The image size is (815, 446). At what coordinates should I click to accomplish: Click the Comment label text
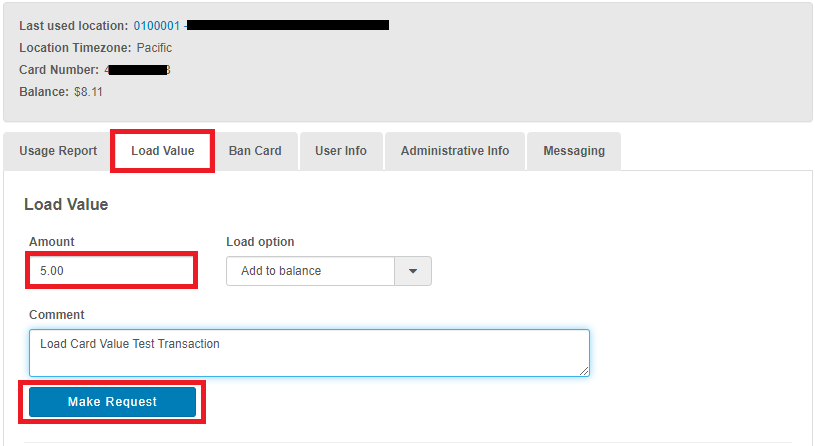(57, 315)
